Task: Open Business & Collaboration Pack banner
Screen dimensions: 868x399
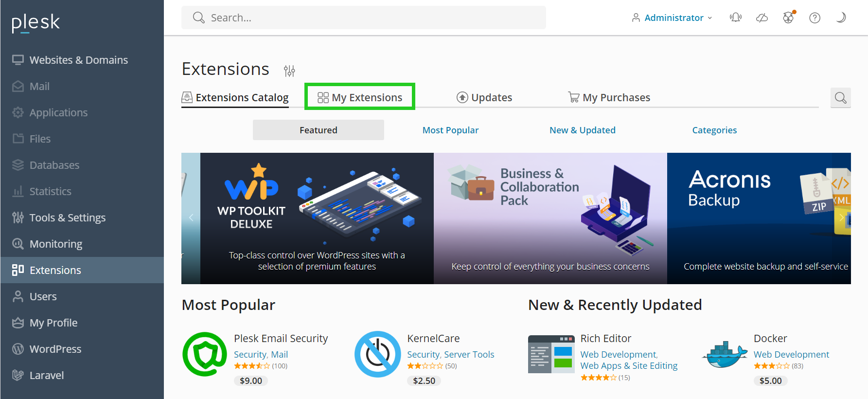Action: (550, 218)
